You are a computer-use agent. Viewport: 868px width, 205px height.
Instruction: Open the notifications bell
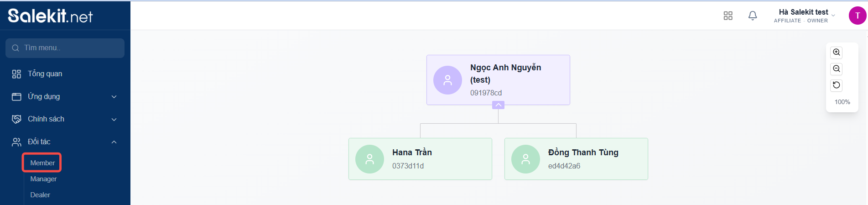[x=753, y=16]
